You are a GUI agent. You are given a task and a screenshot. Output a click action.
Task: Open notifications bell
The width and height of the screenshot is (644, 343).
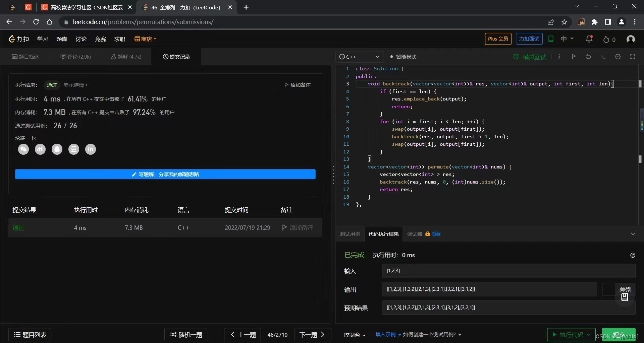click(x=589, y=39)
